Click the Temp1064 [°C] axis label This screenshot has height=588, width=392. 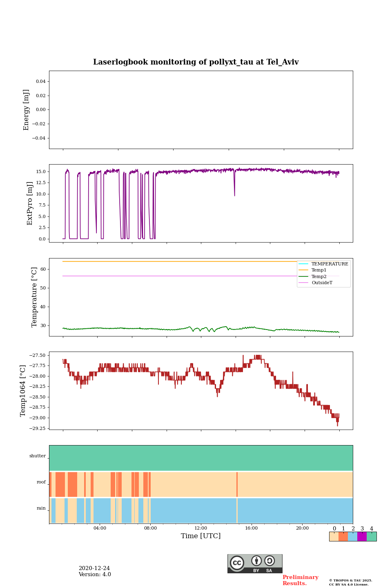pos(23,391)
